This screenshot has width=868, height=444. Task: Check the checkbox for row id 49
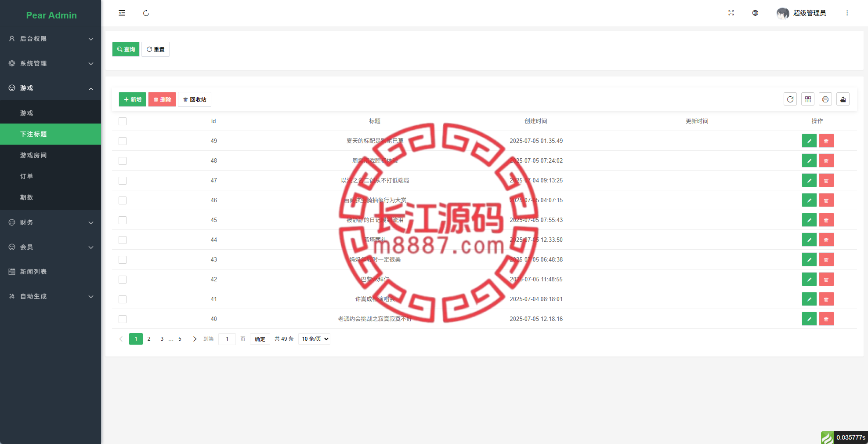tap(123, 141)
